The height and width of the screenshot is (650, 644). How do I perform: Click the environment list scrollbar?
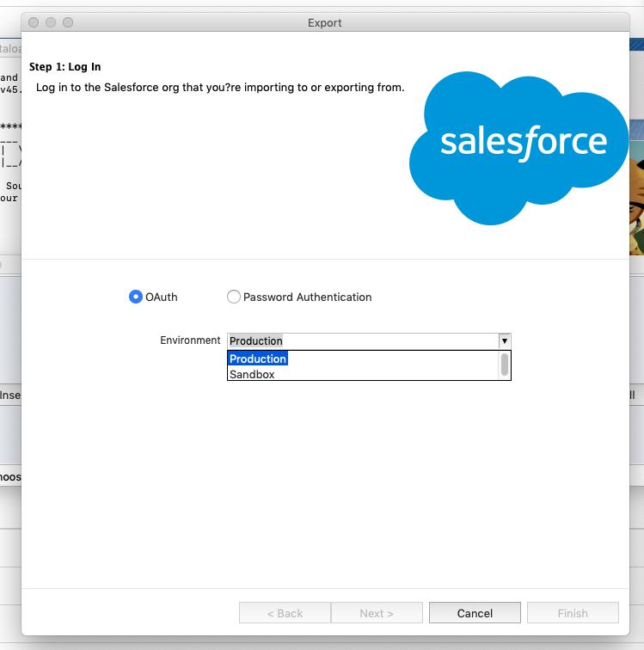(x=505, y=365)
